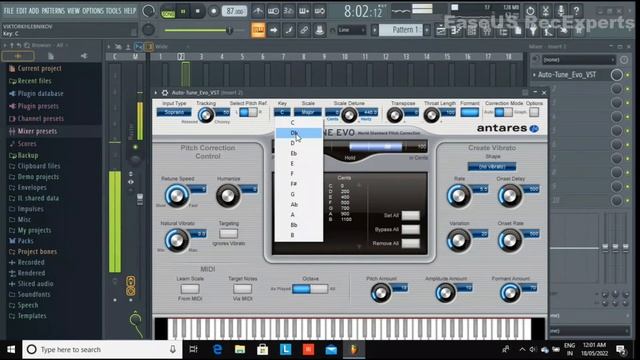
Task: Click the vibrato Rate knob
Action: [x=459, y=196]
